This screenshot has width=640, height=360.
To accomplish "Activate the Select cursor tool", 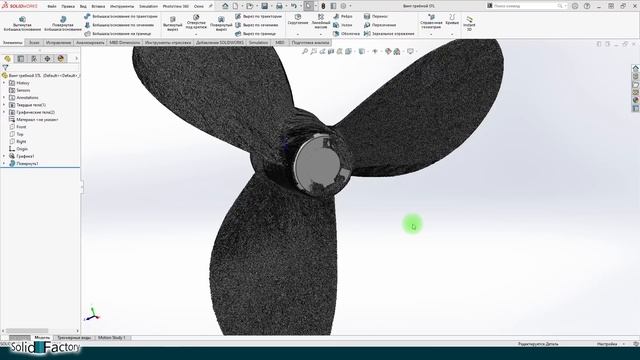I will click(x=308, y=6).
